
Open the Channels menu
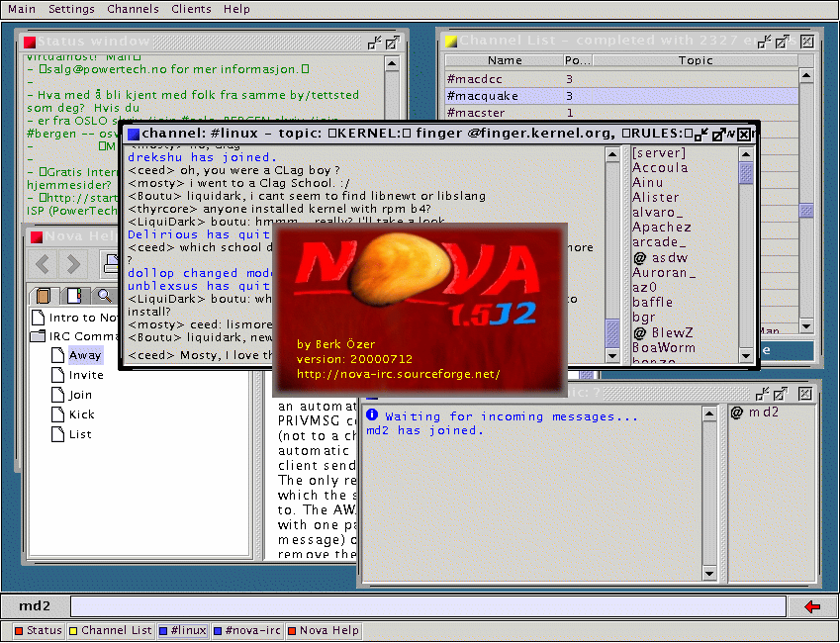coord(133,9)
